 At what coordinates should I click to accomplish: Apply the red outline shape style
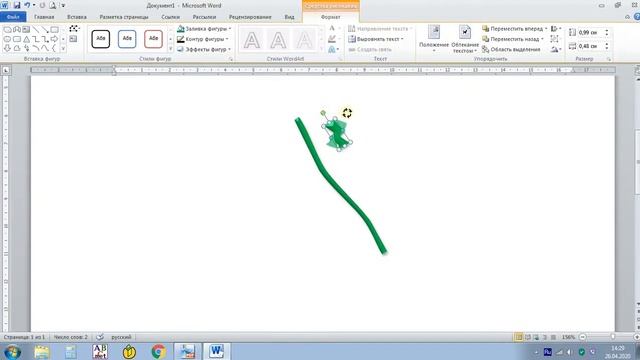click(153, 39)
